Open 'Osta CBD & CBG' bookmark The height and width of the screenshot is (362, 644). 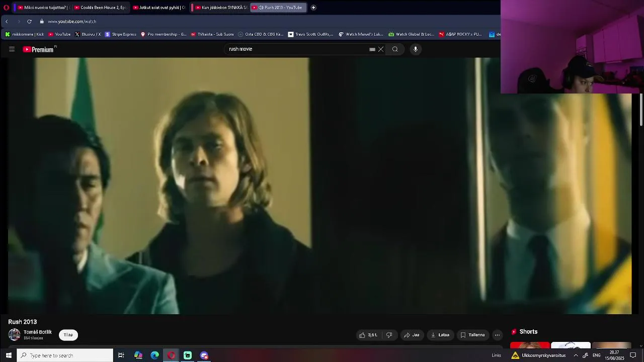[261, 34]
